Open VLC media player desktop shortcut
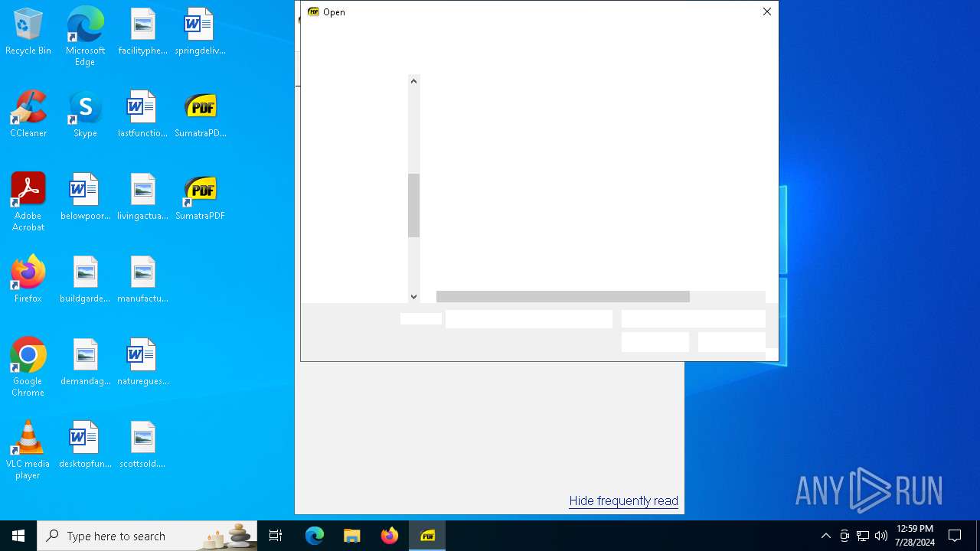Viewport: 980px width, 551px height. pos(28,450)
